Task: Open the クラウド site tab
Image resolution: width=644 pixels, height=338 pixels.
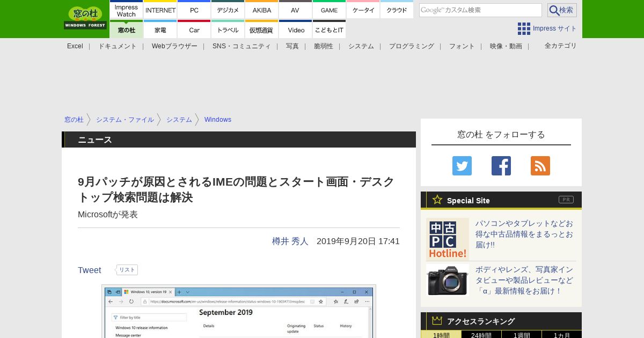Action: pyautogui.click(x=397, y=10)
